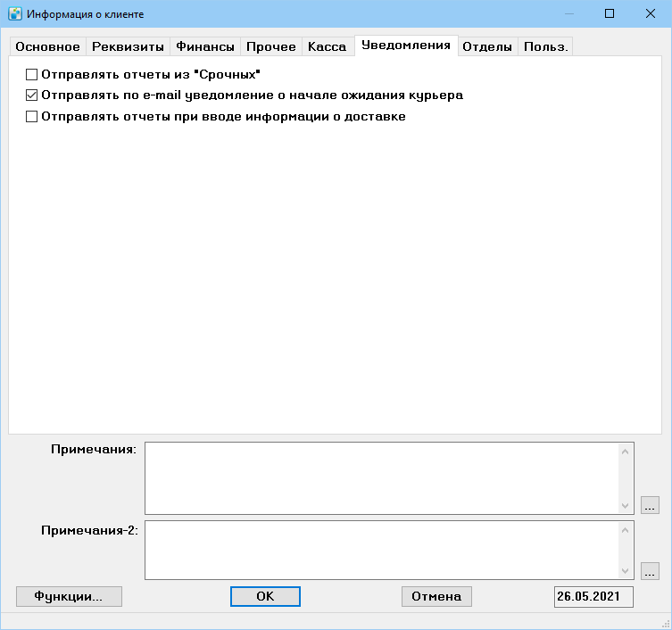672x630 pixels.
Task: Uncheck e-mail courier waiting notification
Action: click(x=32, y=95)
